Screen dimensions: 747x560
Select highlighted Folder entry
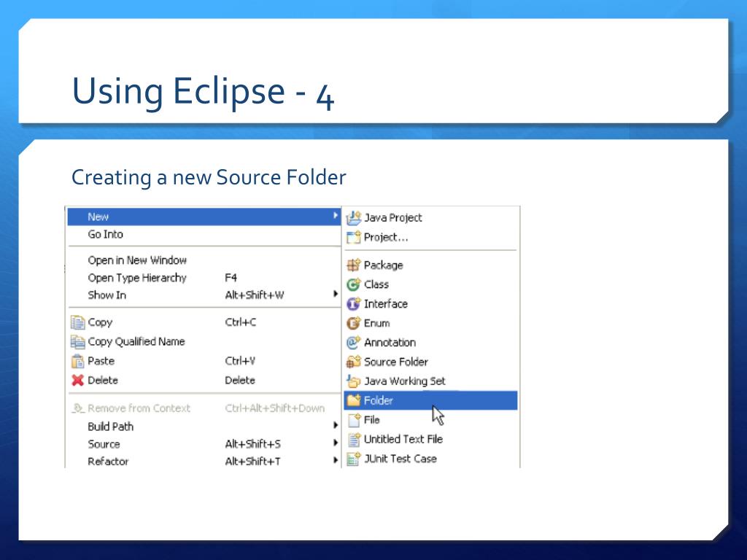click(x=430, y=400)
